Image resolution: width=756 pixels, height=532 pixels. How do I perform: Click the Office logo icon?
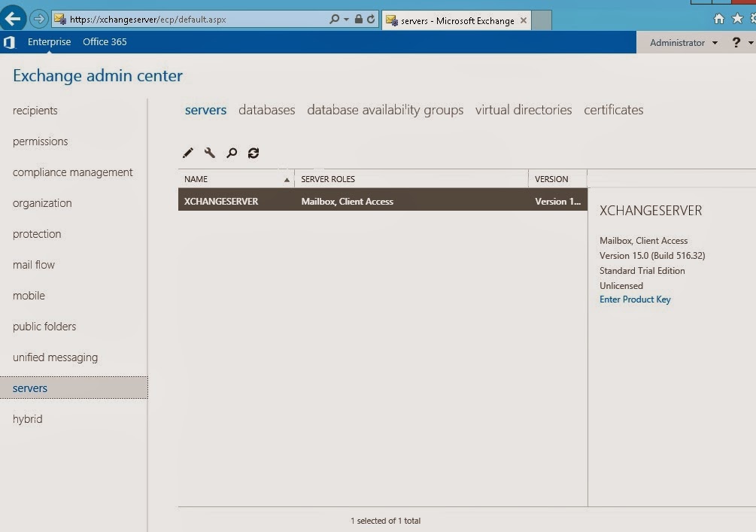pyautogui.click(x=9, y=42)
